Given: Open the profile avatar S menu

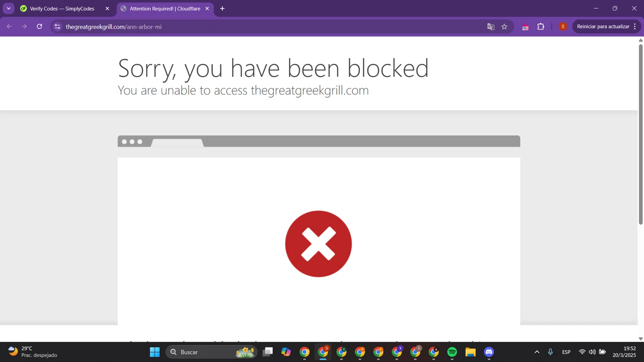Looking at the screenshot, I should 563,27.
